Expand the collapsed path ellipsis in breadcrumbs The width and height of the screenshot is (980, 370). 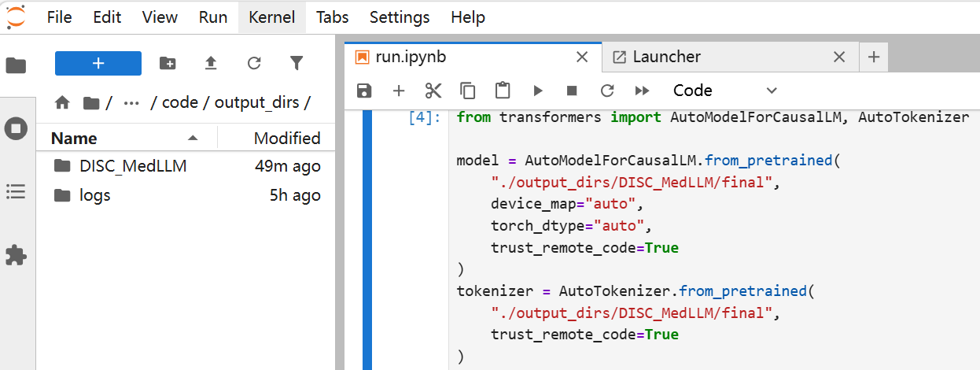(x=131, y=103)
